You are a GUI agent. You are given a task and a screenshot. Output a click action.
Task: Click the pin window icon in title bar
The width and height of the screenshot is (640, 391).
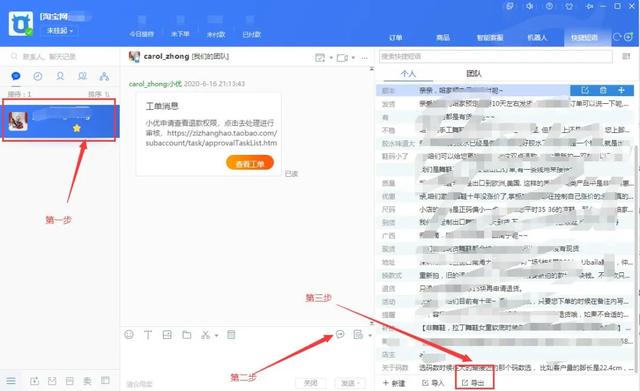click(589, 6)
